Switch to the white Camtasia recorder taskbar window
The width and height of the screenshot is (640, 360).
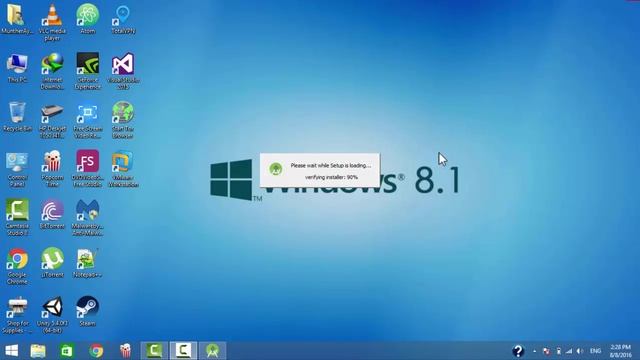(183, 351)
